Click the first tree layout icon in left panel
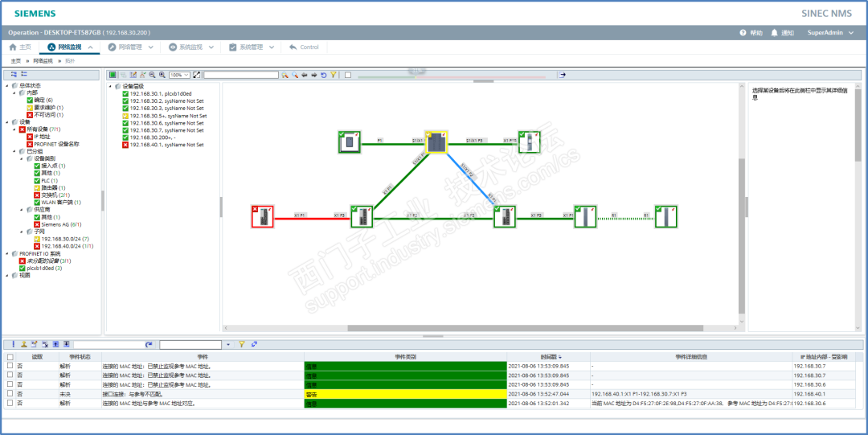 [x=14, y=74]
